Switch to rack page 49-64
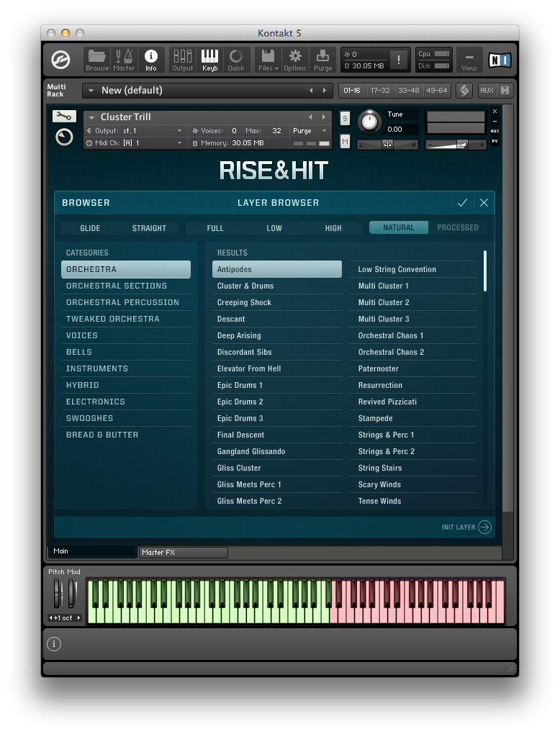The width and height of the screenshot is (560, 734). tap(436, 91)
